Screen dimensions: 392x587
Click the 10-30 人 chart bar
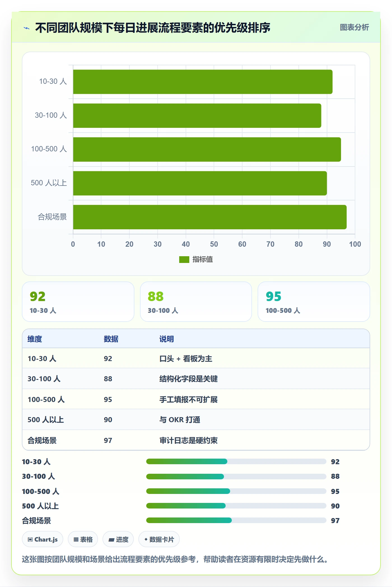(x=203, y=82)
